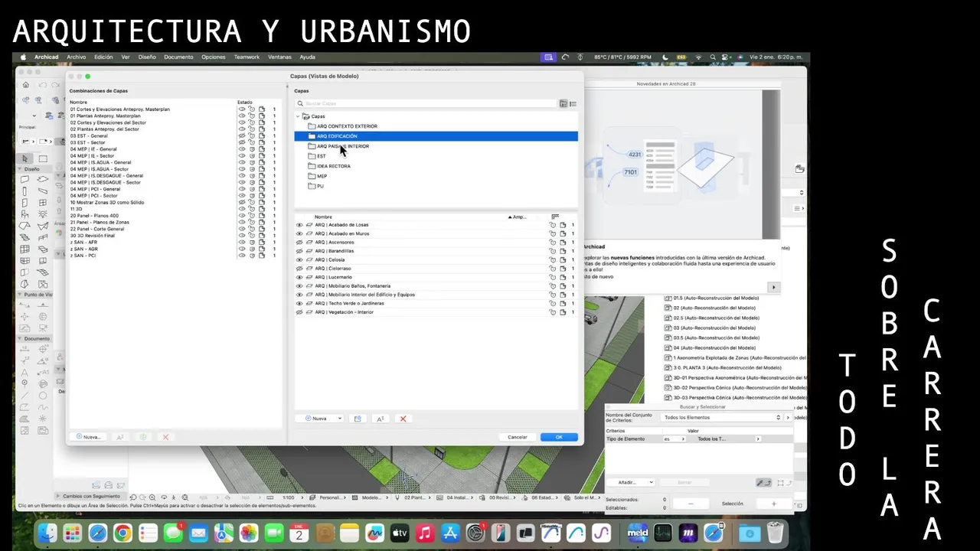Screen dimensions: 980x551
Task: Open Google Chrome from the Dock
Action: [122, 533]
